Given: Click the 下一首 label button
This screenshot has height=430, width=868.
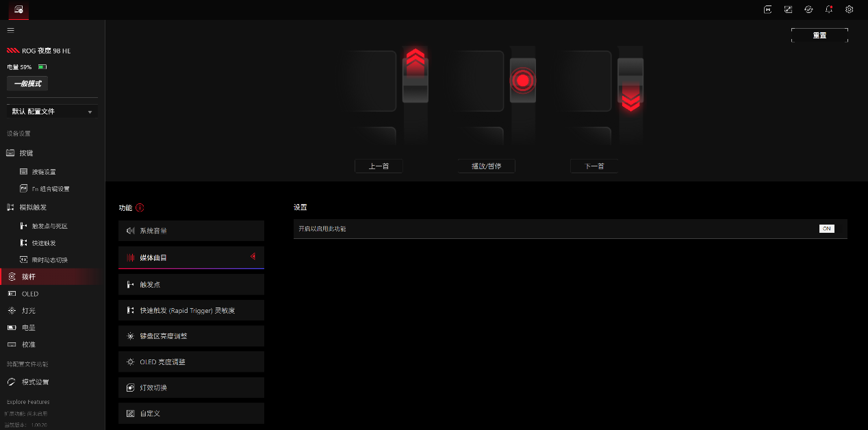Looking at the screenshot, I should click(594, 166).
